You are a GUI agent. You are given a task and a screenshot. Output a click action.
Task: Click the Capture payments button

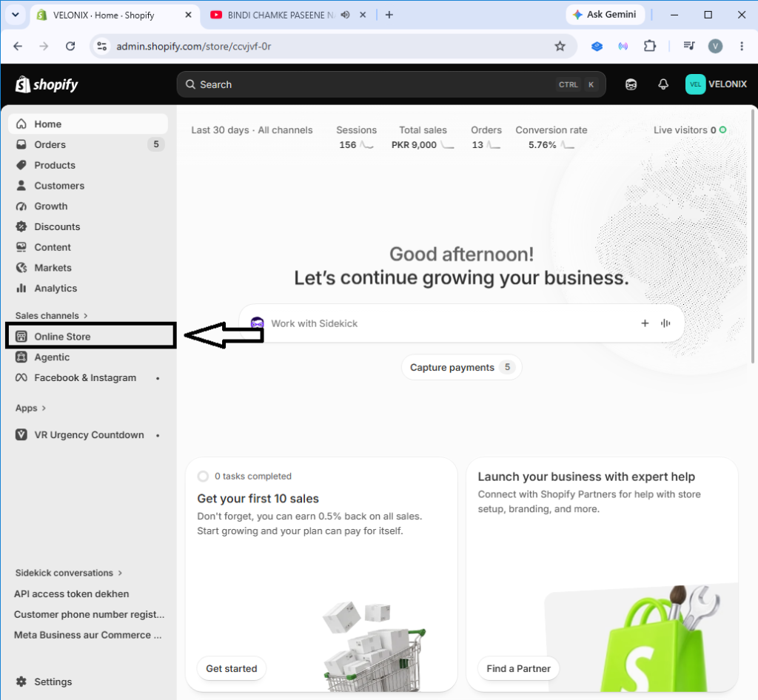462,367
